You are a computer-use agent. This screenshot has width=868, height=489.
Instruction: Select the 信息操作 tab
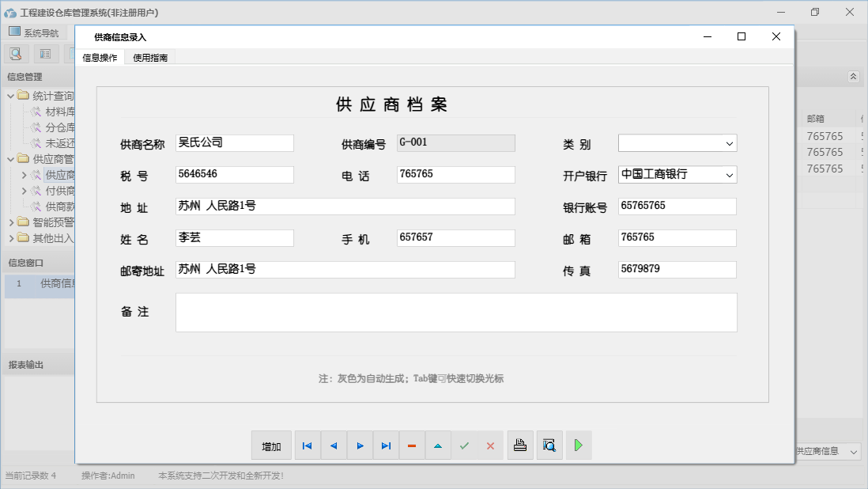point(100,58)
